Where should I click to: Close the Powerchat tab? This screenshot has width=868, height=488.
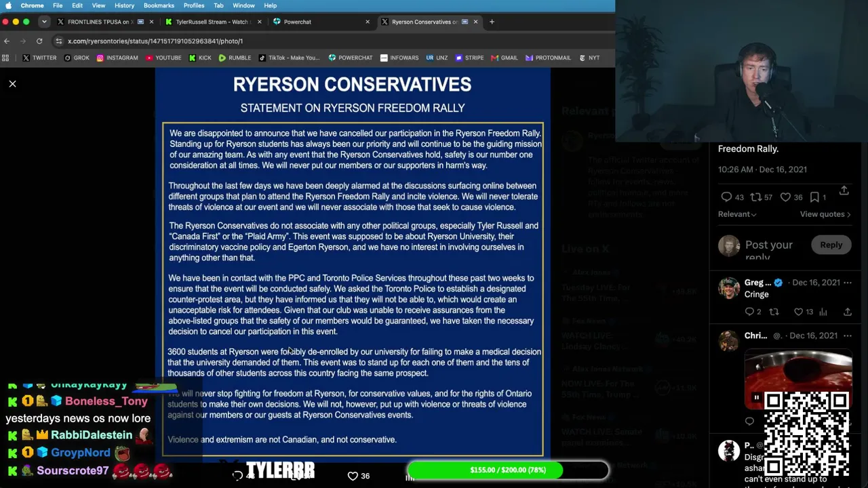point(368,22)
